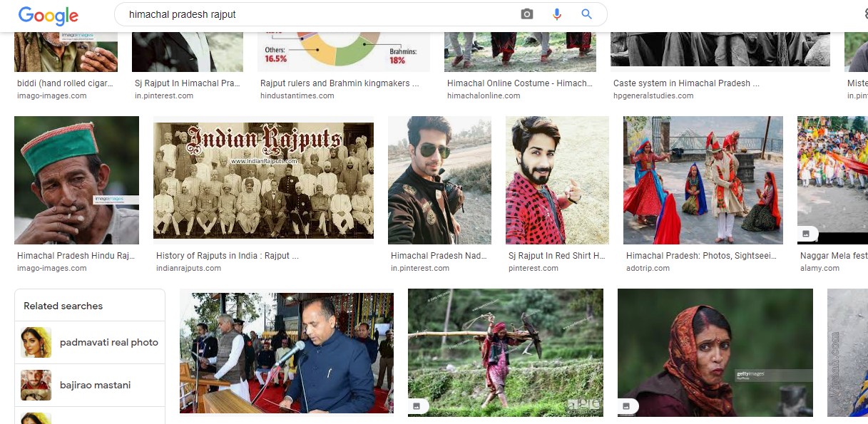Image resolution: width=868 pixels, height=424 pixels.
Task: Open Himachal Pradesh Nad pinterest result
Action: 439,255
